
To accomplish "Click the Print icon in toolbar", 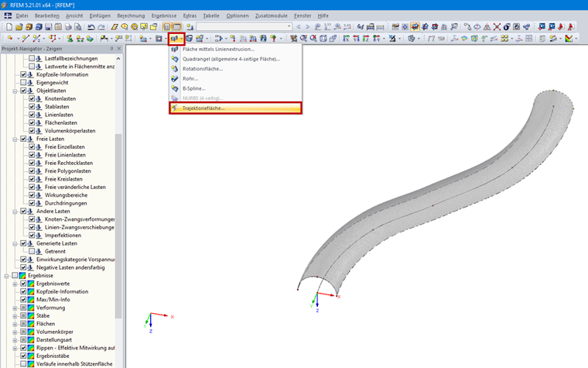I will point(68,26).
